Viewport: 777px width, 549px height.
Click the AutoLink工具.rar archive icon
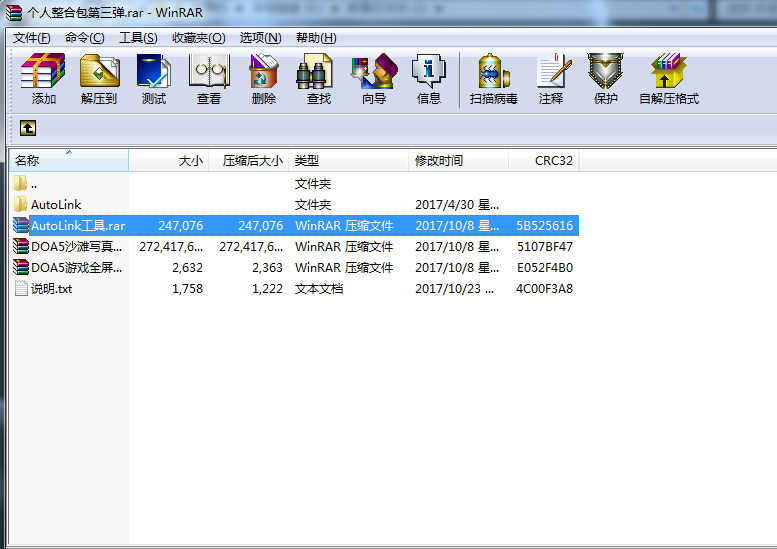coord(21,225)
